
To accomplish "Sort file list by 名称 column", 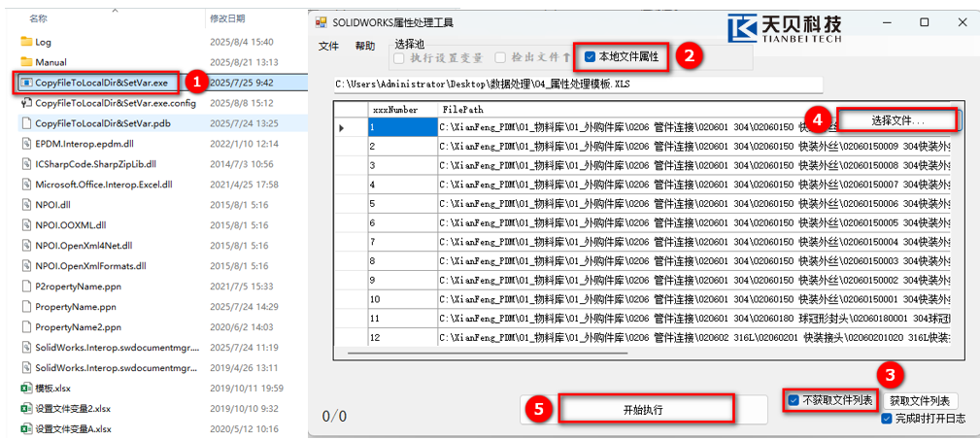I will pos(39,18).
